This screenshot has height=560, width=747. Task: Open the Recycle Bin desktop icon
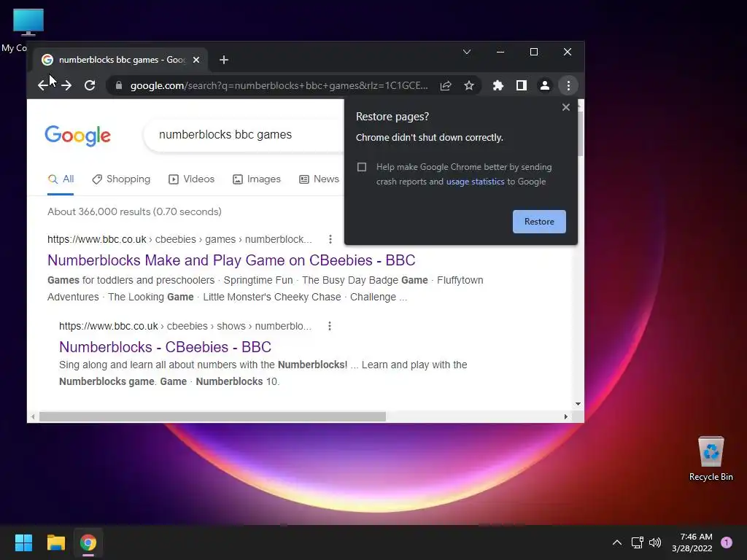pos(711,458)
